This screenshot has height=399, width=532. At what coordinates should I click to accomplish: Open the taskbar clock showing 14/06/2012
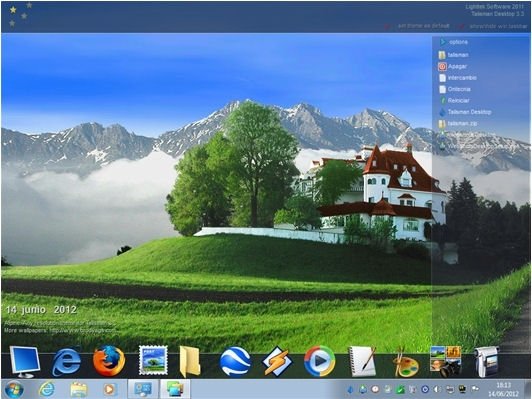pos(505,389)
